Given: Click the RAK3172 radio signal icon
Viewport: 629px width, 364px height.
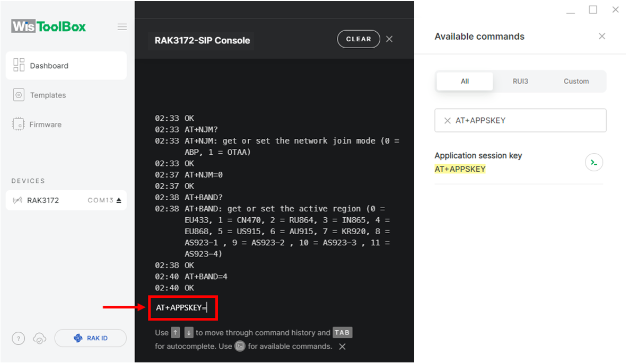Looking at the screenshot, I should click(18, 200).
